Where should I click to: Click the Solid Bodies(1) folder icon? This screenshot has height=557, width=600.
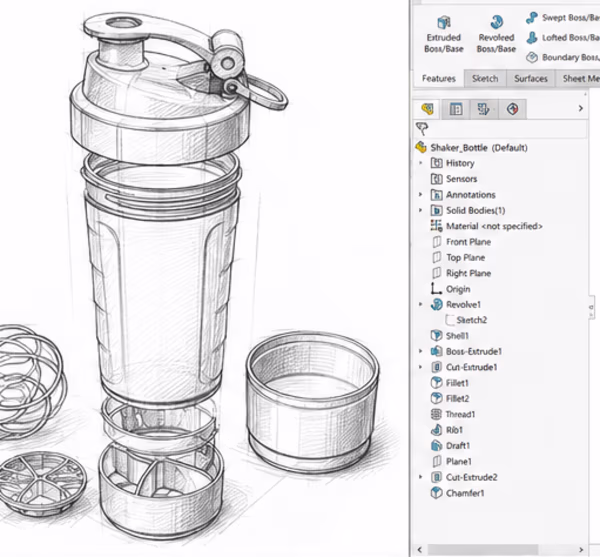click(436, 210)
